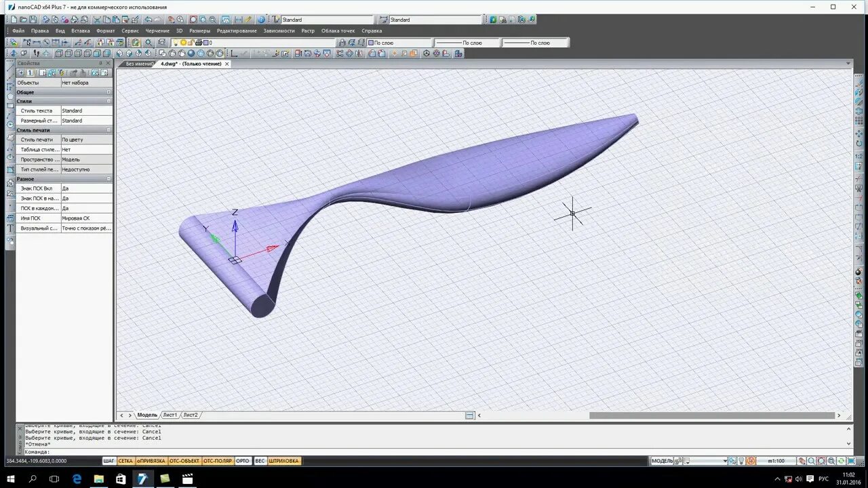Screen dimensions: 868x488
Task: Switch to the Лист2 layout tab
Action: (191, 415)
